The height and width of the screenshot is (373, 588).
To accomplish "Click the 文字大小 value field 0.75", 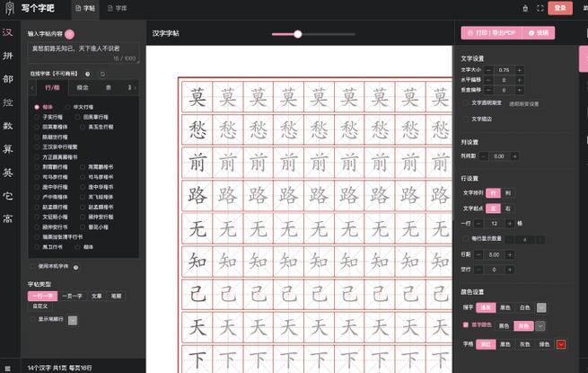I will pyautogui.click(x=504, y=70).
